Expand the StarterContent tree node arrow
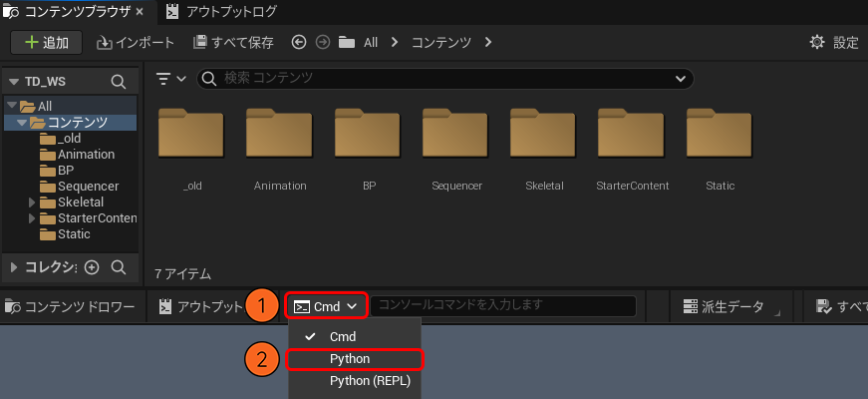 click(x=32, y=218)
